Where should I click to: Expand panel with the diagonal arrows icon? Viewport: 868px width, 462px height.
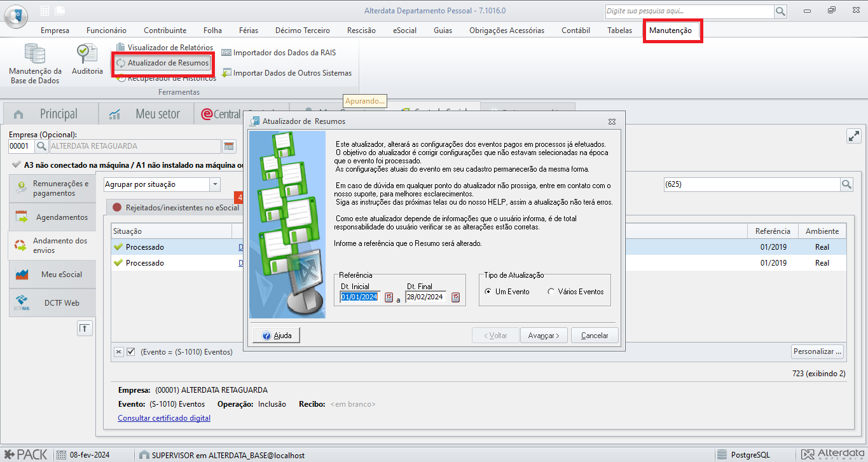point(853,137)
